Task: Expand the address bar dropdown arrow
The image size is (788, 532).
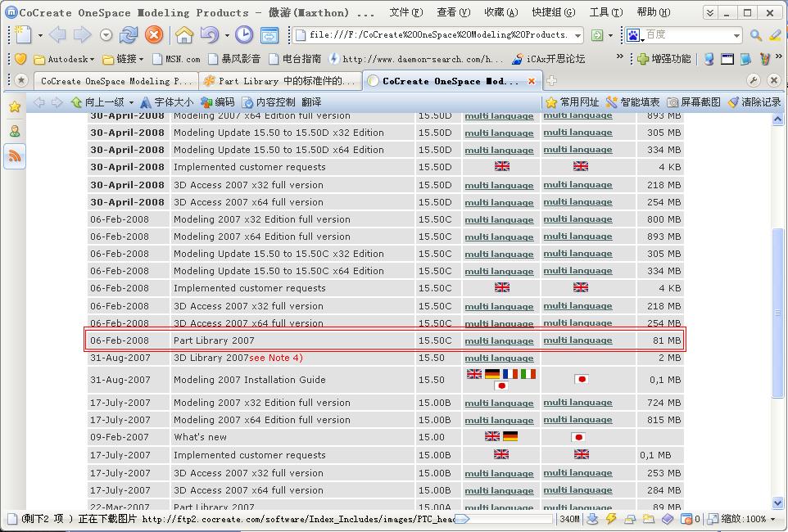Action: [578, 35]
